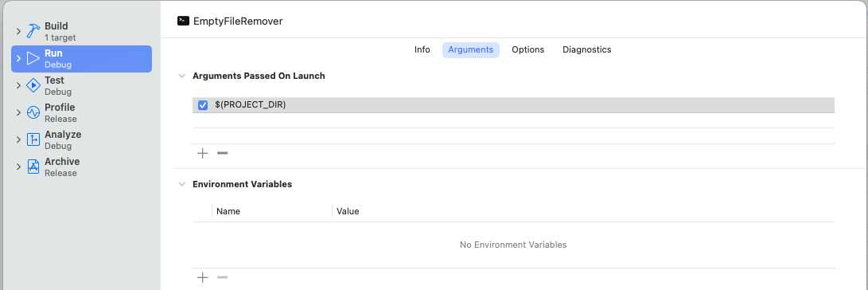The width and height of the screenshot is (868, 290).
Task: Collapse the Environment Variables section
Action: point(181,184)
